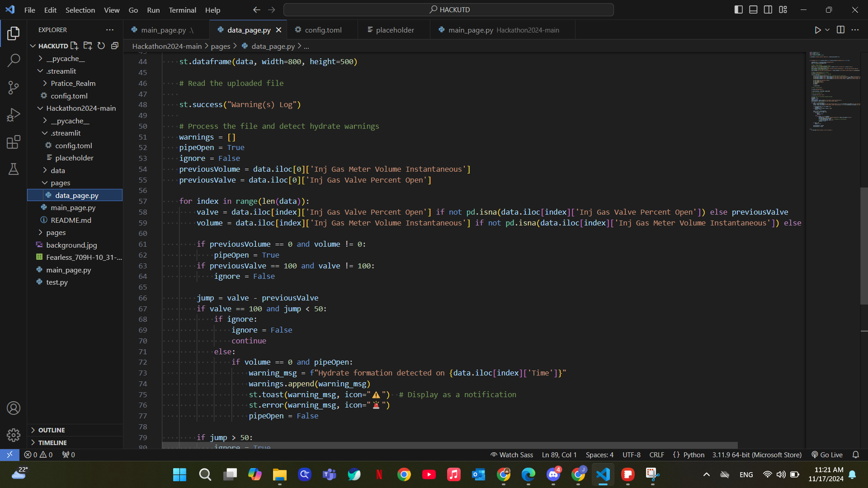Open the Terminal menu
Screen dimensions: 868x488
click(x=182, y=10)
